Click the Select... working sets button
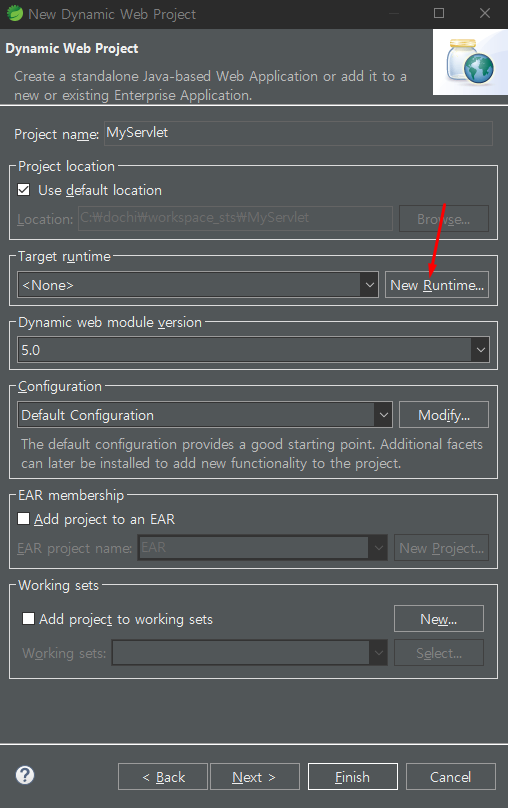 (x=439, y=653)
